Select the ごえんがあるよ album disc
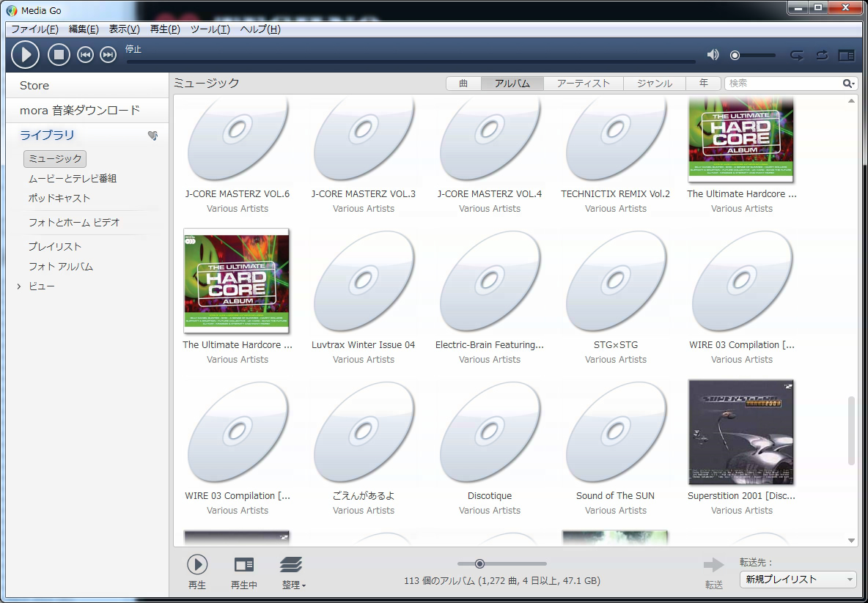Image resolution: width=868 pixels, height=603 pixels. [x=364, y=432]
